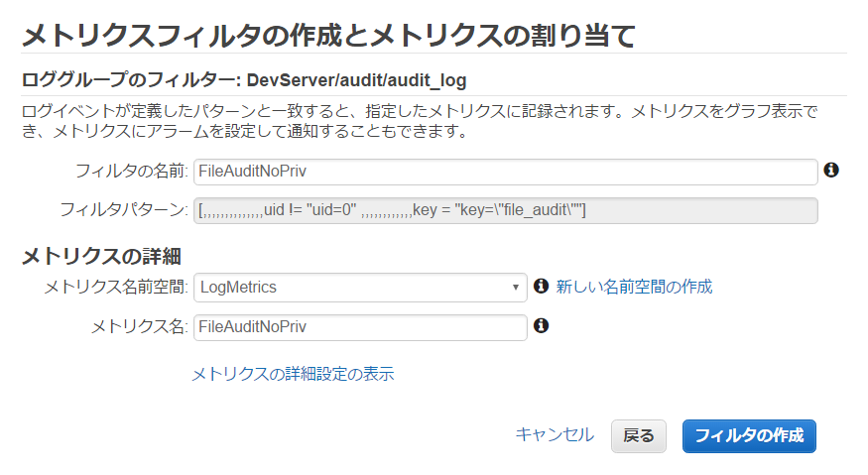Click the 新しい名前空間の作成 link
Image resolution: width=868 pixels, height=475 pixels.
point(634,287)
